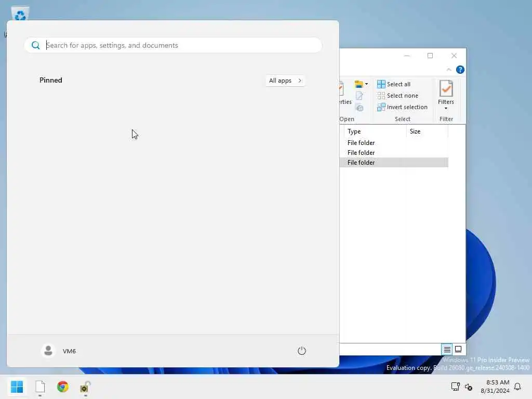Viewport: 532px width, 399px height.
Task: Click the Start menu search box
Action: (173, 45)
